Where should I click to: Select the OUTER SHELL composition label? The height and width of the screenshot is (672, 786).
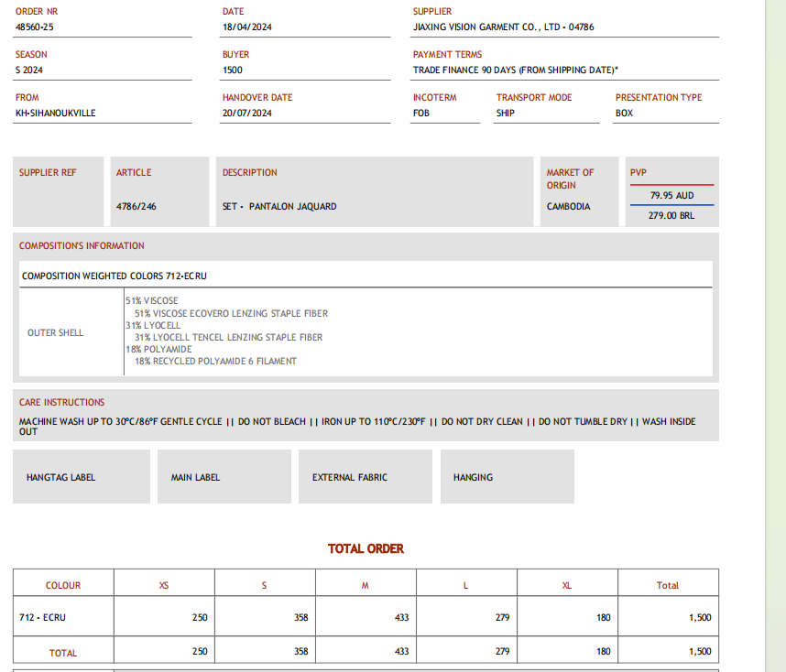tap(55, 333)
